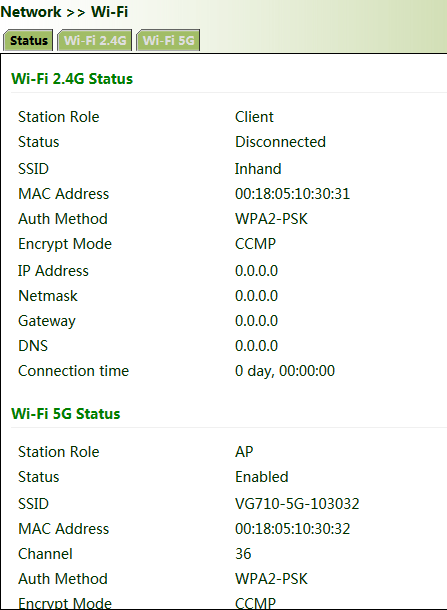Image resolution: width=447 pixels, height=610 pixels.
Task: Click the Connection time label
Action: coord(74,371)
